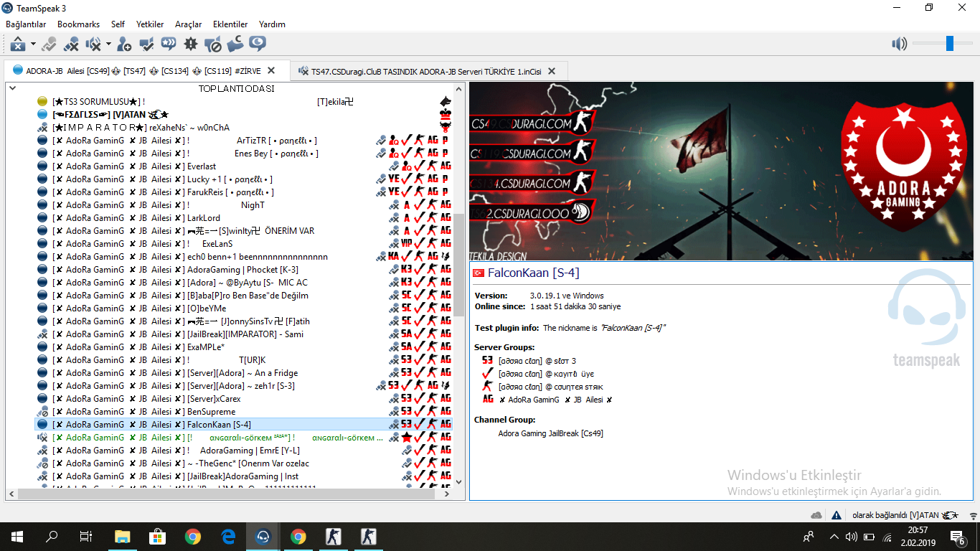The image size is (980, 551).
Task: Click the cs49.csduragi.com banner button
Action: coord(532,123)
